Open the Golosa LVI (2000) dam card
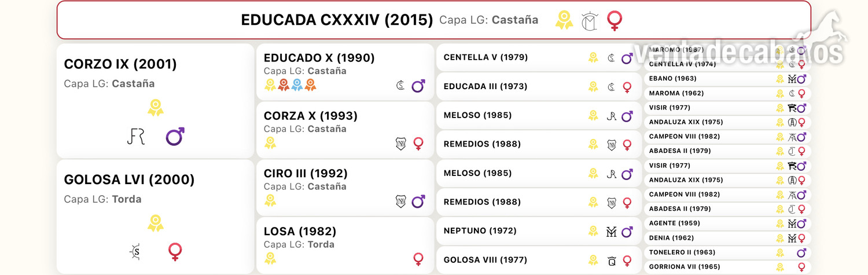The height and width of the screenshot is (275, 868). click(x=156, y=217)
